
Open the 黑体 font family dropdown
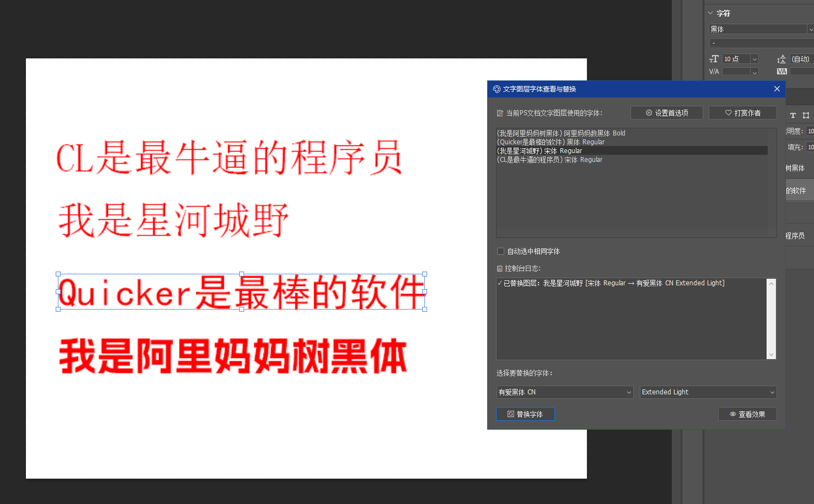click(810, 29)
